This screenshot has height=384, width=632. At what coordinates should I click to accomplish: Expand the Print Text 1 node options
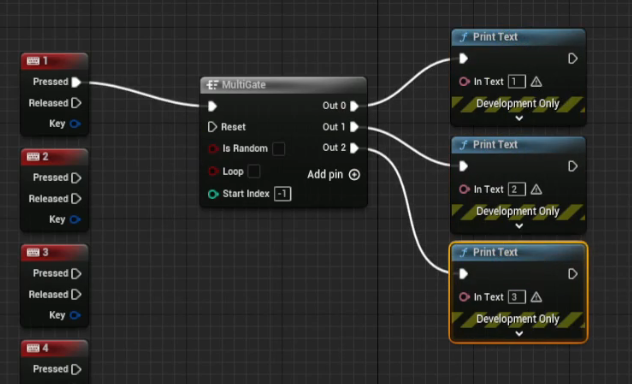[x=519, y=118]
